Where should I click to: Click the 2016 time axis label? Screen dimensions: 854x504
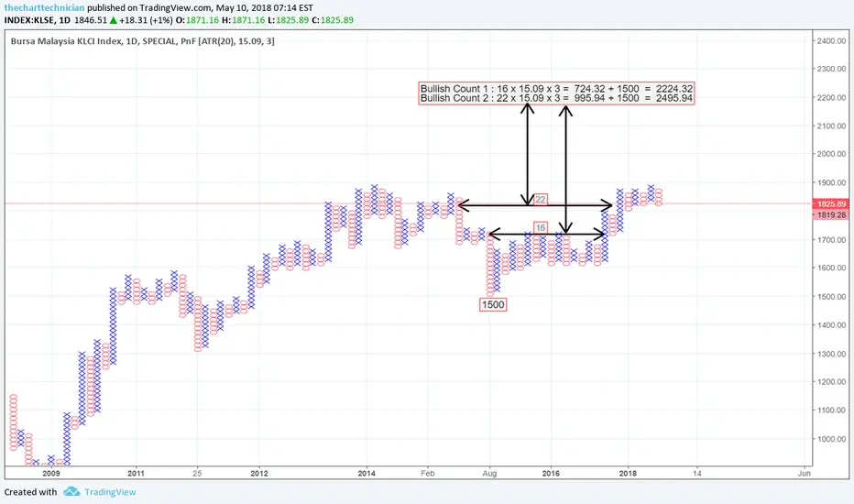[552, 474]
